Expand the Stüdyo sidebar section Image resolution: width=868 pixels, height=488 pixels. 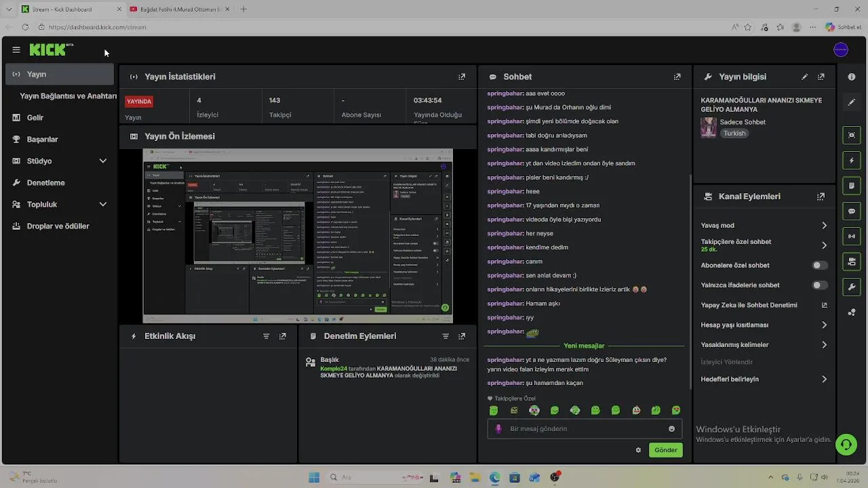point(60,161)
